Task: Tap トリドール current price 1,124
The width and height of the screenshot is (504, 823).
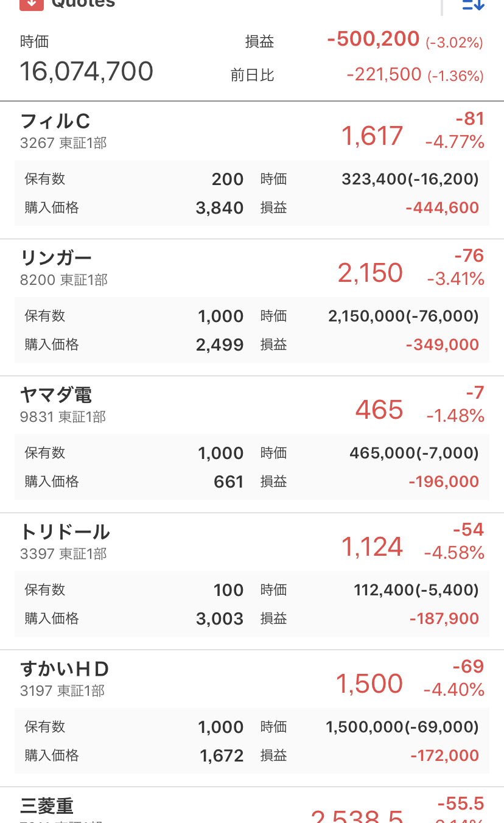Action: pyautogui.click(x=372, y=547)
